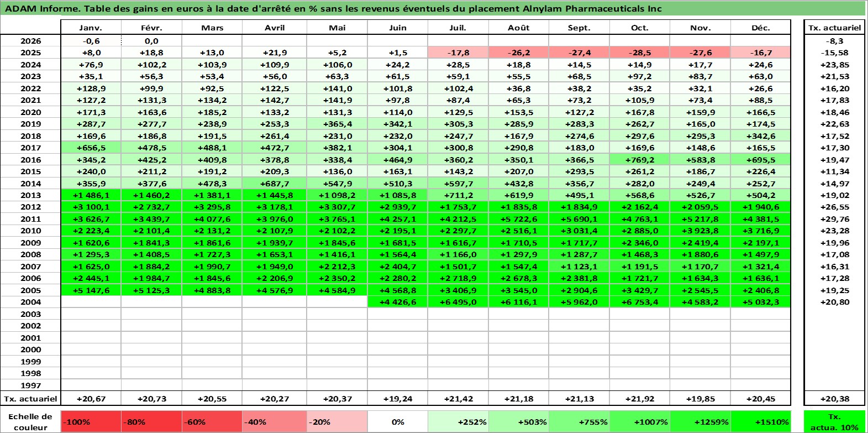Click the 2025 year row label
This screenshot has width=868, height=433.
pyautogui.click(x=30, y=53)
